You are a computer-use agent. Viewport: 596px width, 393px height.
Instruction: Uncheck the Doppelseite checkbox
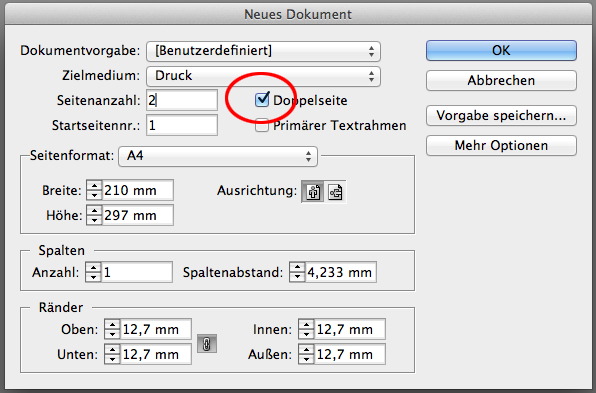[262, 100]
